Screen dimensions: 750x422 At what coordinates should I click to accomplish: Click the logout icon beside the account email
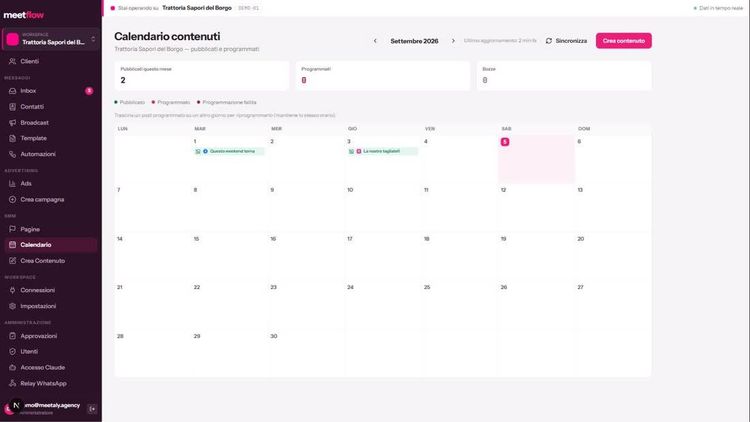pos(92,409)
